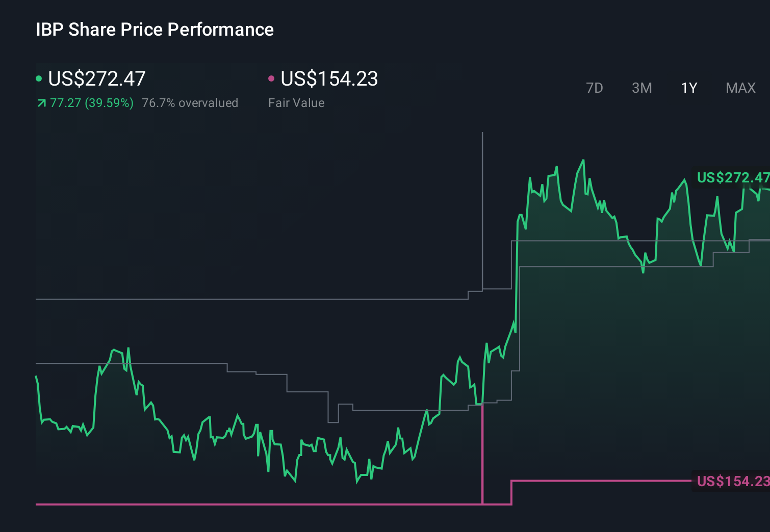Toggle visibility of the Fair Value series

point(272,79)
